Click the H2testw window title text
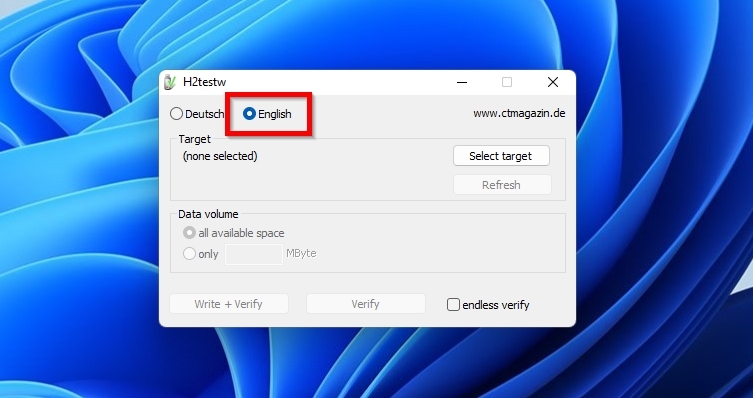This screenshot has height=398, width=753. pyautogui.click(x=204, y=82)
